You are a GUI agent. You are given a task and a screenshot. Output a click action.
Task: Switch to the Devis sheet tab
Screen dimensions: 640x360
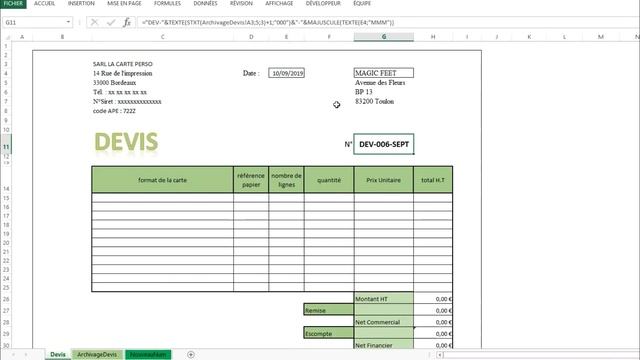pyautogui.click(x=58, y=354)
